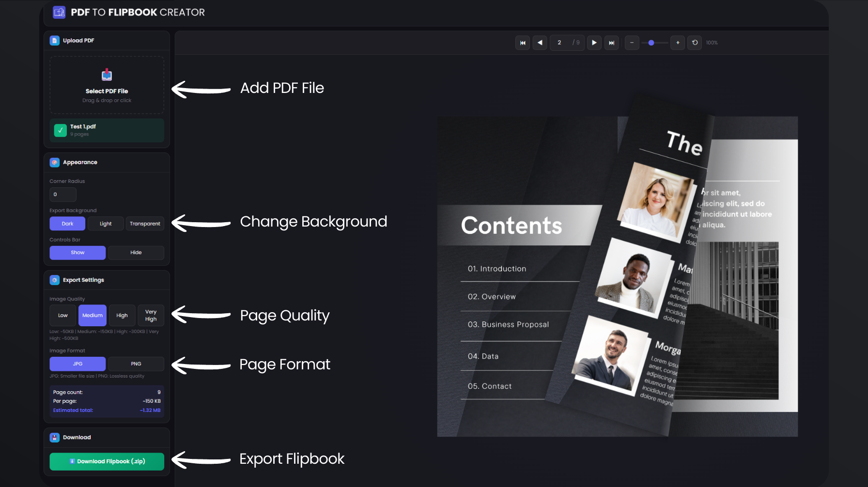Click the 100% zoom level text
This screenshot has height=487, width=868.
click(712, 43)
